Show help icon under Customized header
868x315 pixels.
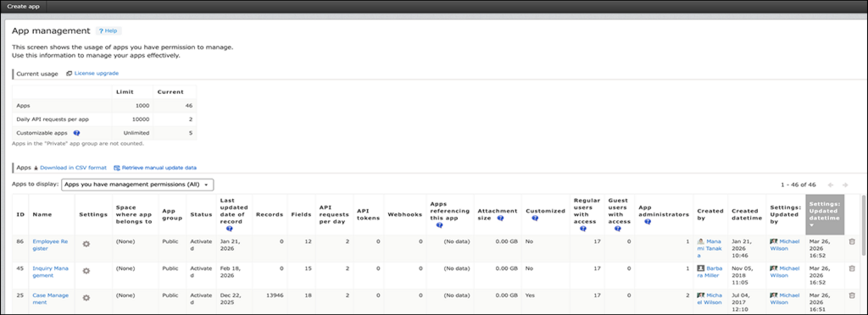[x=535, y=218]
